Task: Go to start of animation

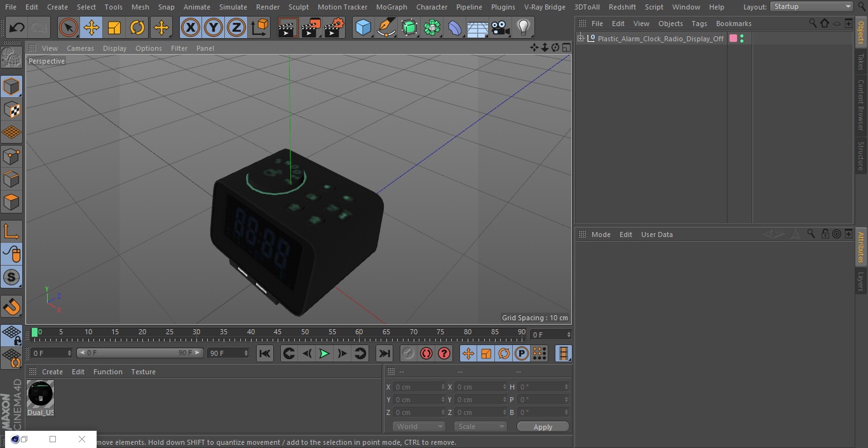Action: [265, 353]
